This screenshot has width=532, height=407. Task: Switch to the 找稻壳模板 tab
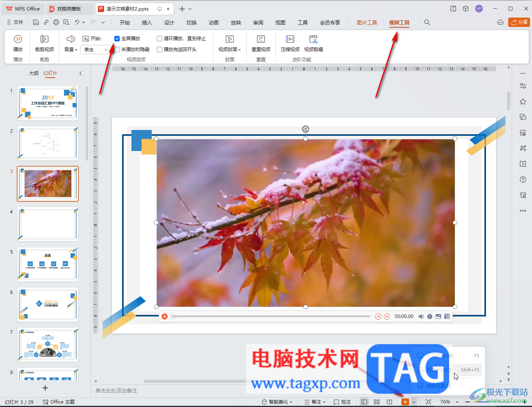pyautogui.click(x=70, y=9)
